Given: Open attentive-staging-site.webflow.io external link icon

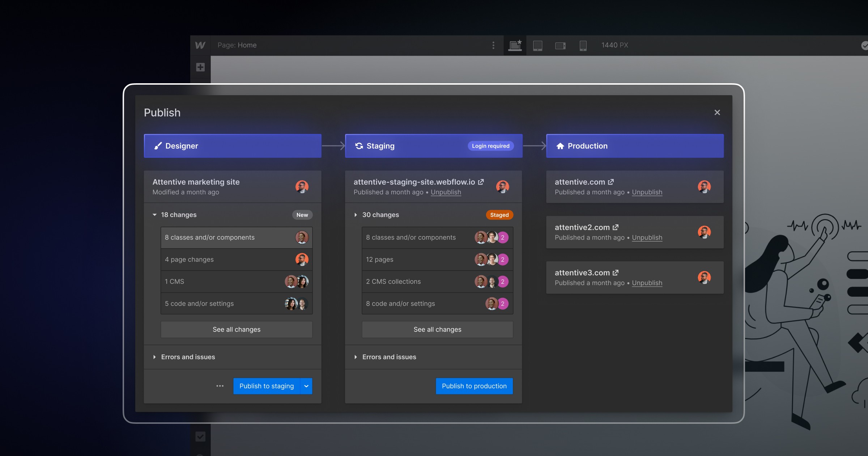Looking at the screenshot, I should click(481, 182).
